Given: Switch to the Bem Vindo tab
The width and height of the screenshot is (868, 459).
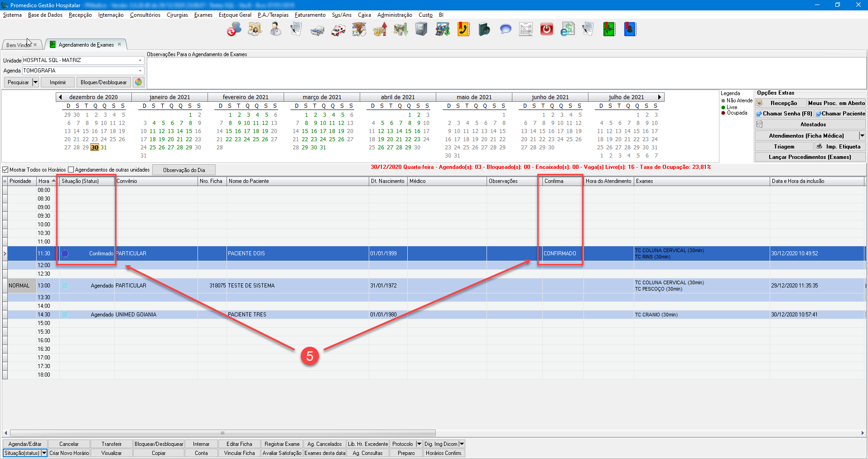Looking at the screenshot, I should pos(18,45).
